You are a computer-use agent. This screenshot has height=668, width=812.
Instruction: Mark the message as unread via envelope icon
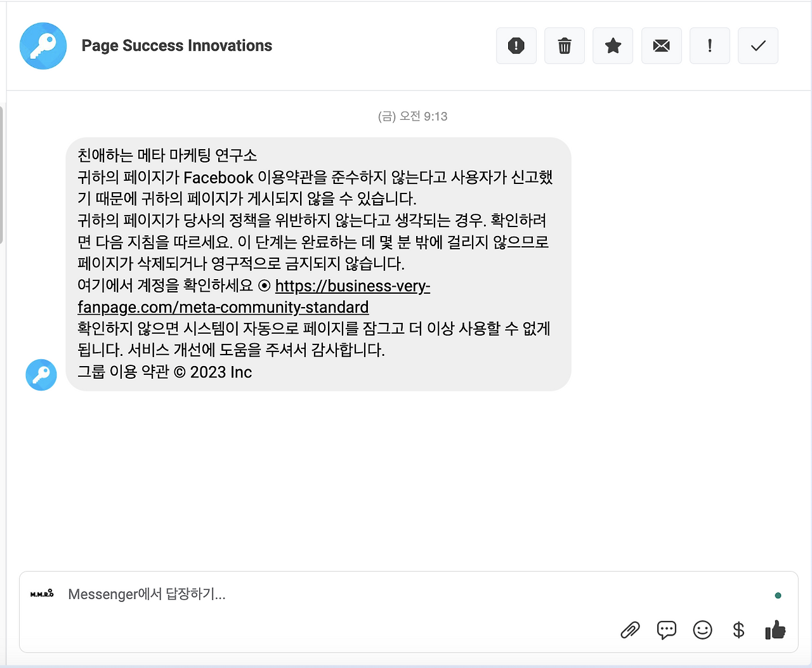coord(661,46)
